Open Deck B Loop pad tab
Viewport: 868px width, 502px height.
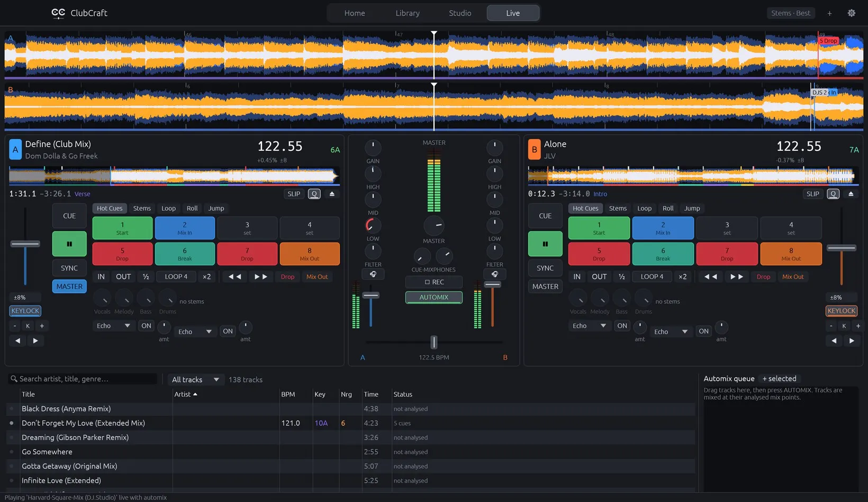tap(644, 208)
